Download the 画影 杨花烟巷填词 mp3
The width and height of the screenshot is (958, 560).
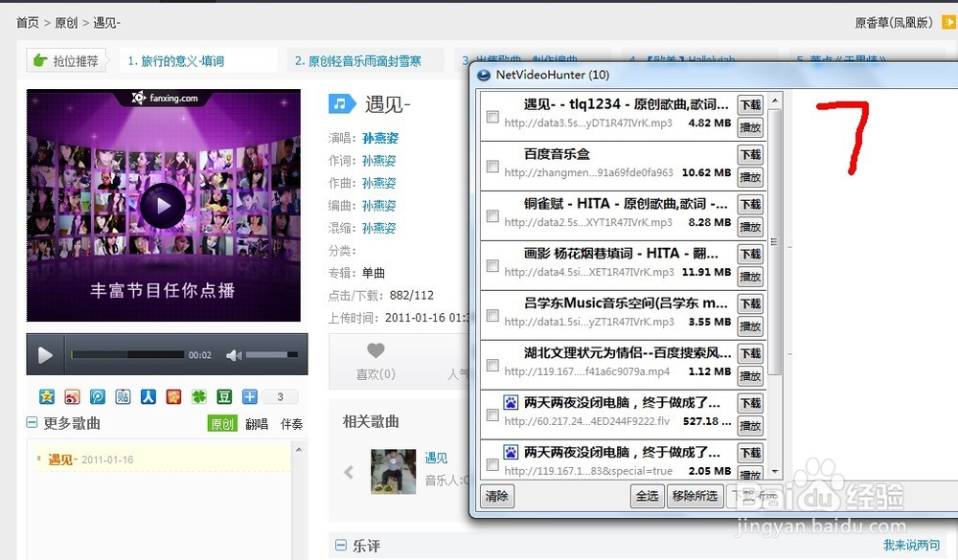pos(750,254)
